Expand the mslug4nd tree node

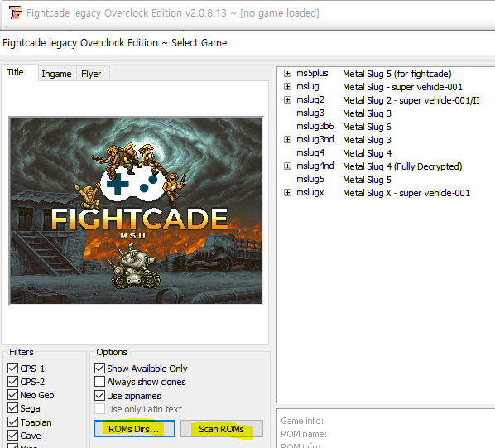coord(287,166)
